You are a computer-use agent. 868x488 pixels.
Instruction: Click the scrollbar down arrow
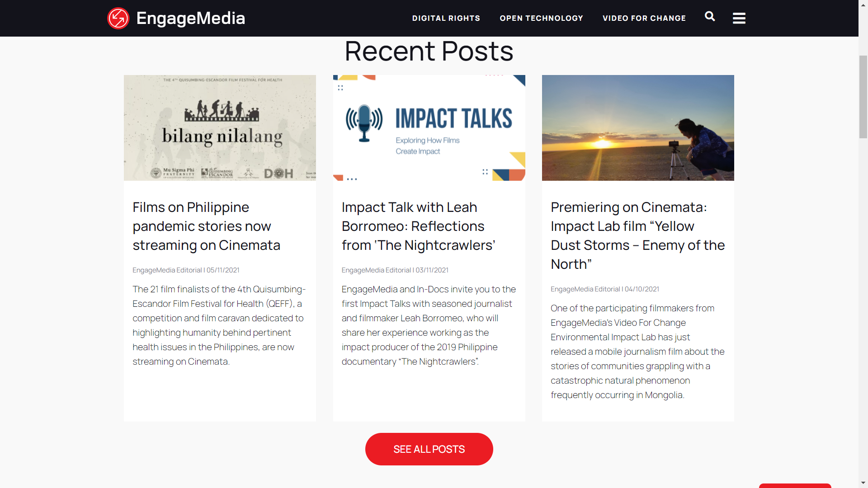coord(863,483)
